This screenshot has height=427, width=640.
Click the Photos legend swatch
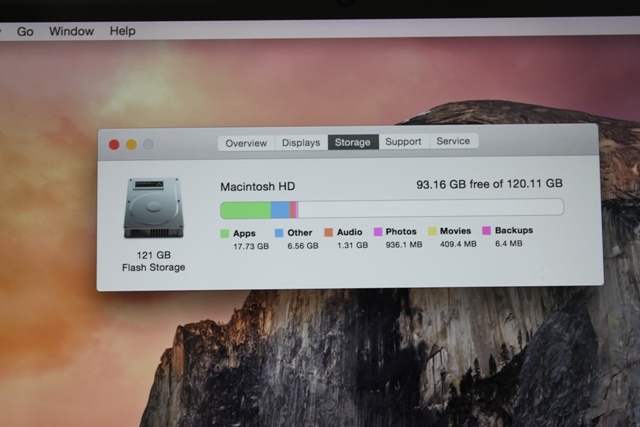pos(378,232)
